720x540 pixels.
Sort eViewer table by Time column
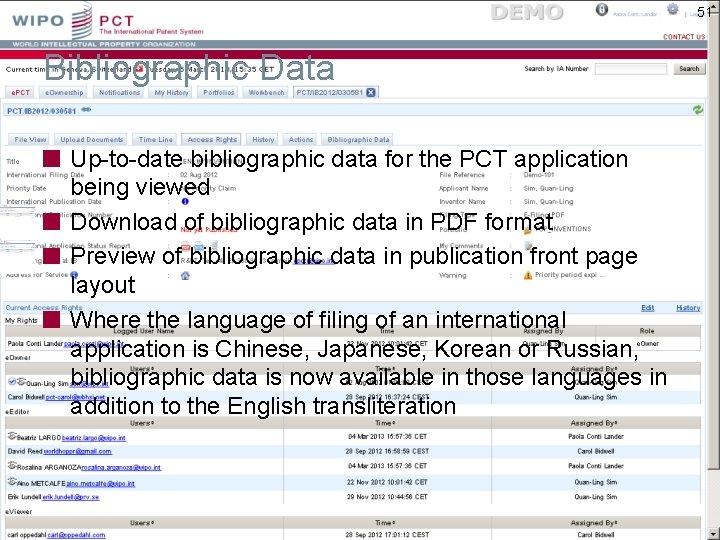[385, 523]
